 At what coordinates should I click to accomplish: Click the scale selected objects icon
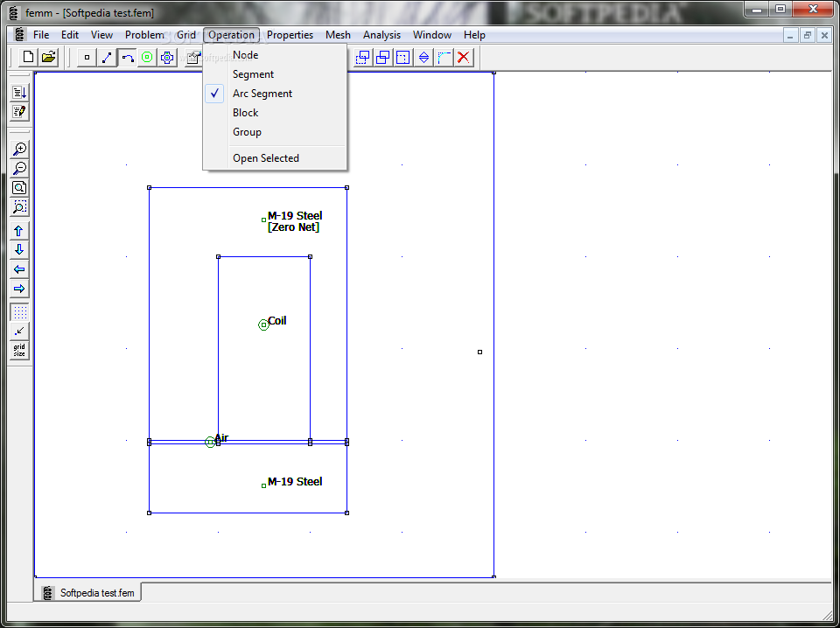[x=402, y=57]
